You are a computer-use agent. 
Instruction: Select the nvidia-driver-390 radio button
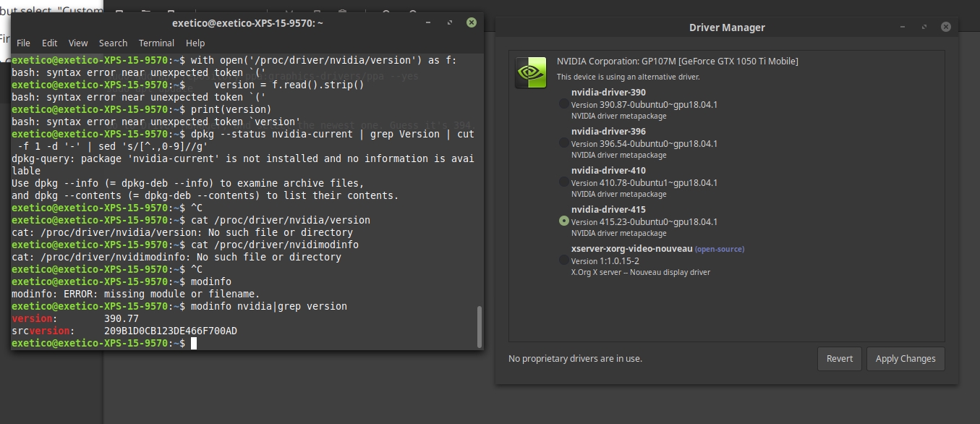[x=564, y=104]
